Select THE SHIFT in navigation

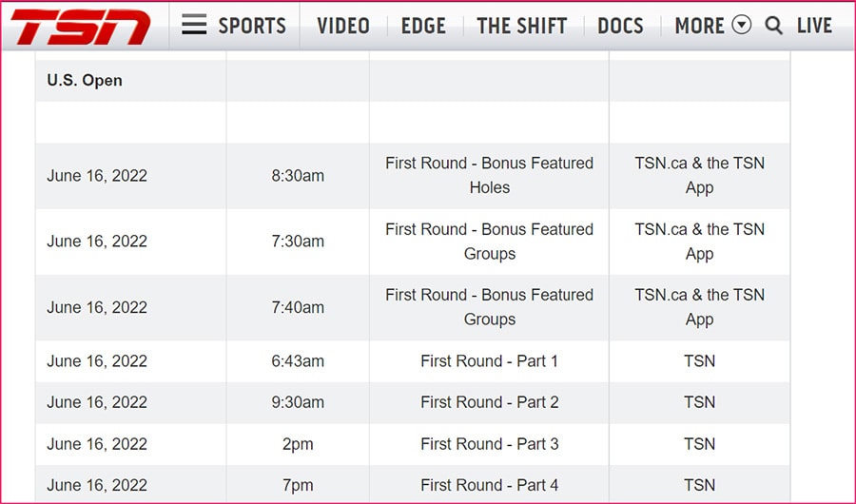521,26
